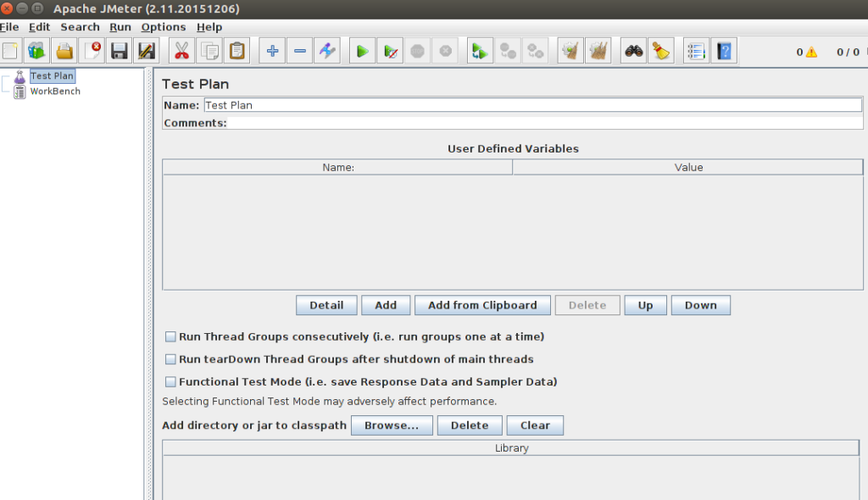This screenshot has width=868, height=500.
Task: Click the Open file folder icon
Action: tap(64, 51)
